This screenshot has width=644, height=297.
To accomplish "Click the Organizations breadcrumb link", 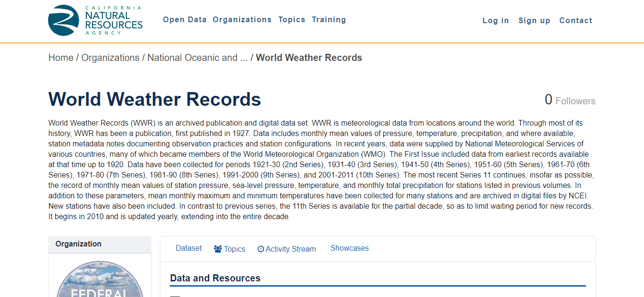I will coord(110,58).
